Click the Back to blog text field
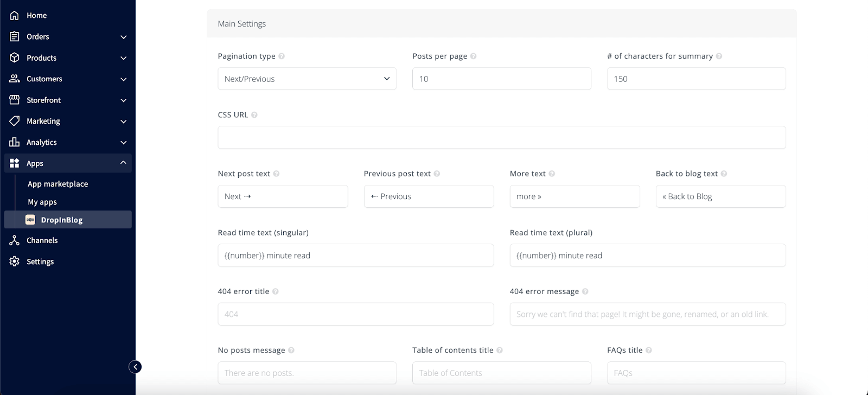 [x=720, y=196]
